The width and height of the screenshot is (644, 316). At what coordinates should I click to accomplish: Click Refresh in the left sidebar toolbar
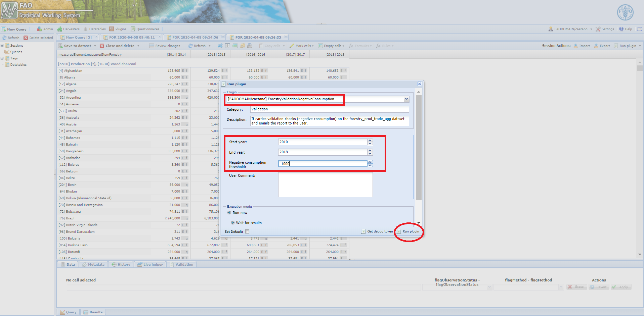pyautogui.click(x=11, y=38)
